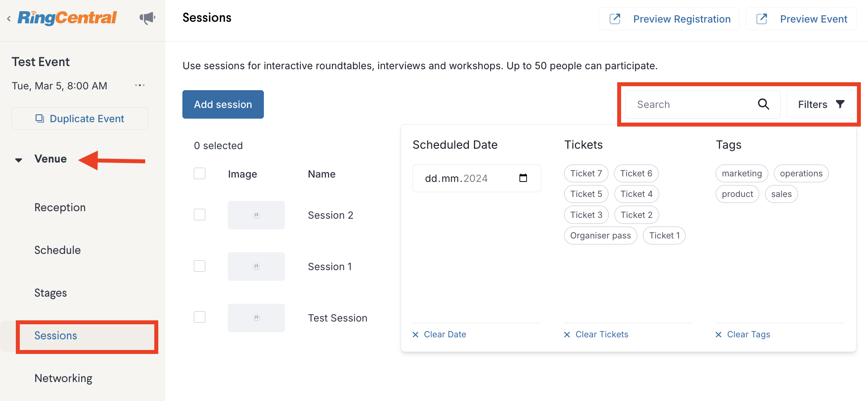Toggle the select-all checkbox in table header
Image resolution: width=868 pixels, height=401 pixels.
[199, 174]
